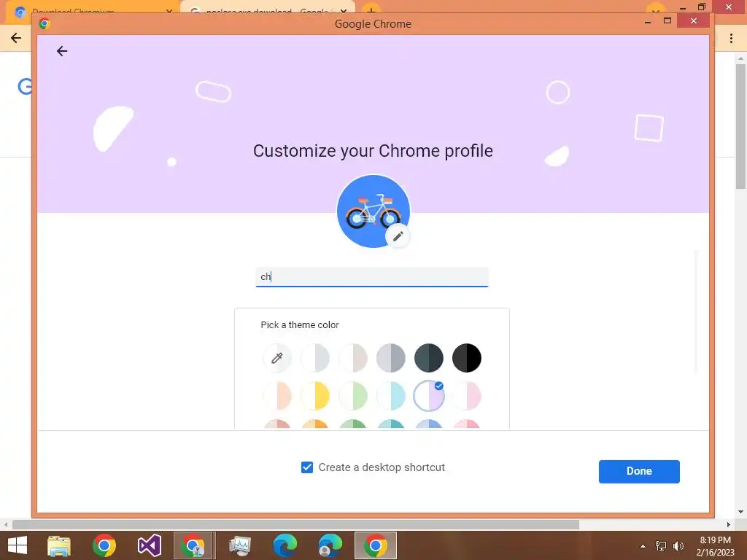Open the Windows Start menu
Screen dimensions: 747x560
[18, 545]
